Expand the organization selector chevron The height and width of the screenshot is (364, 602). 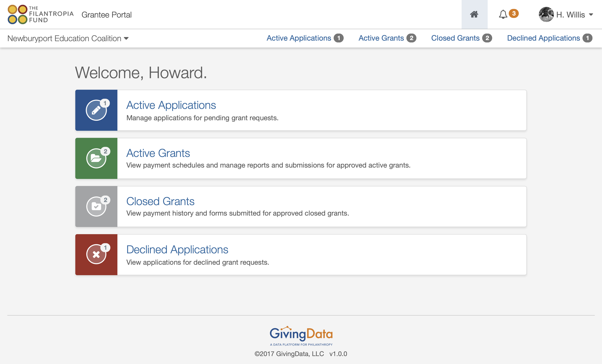tap(127, 38)
